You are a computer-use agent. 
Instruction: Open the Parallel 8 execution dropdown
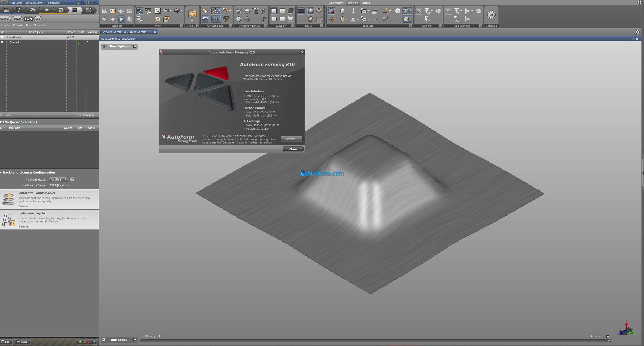click(x=58, y=179)
